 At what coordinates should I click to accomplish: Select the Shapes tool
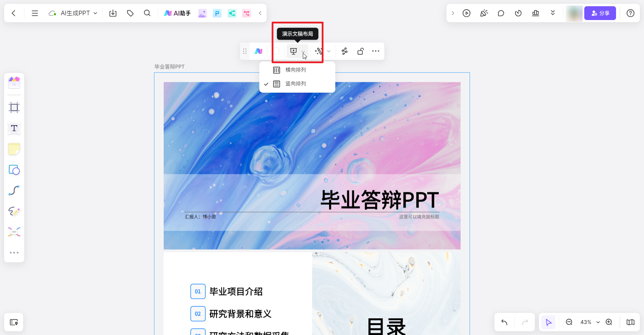point(14,170)
